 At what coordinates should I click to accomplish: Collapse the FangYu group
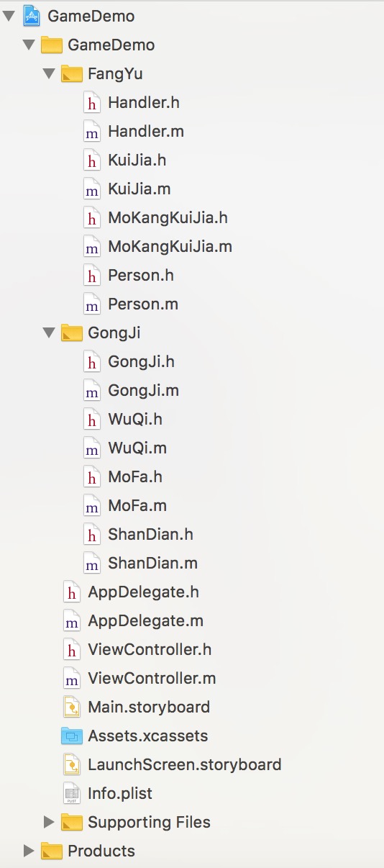[x=49, y=73]
